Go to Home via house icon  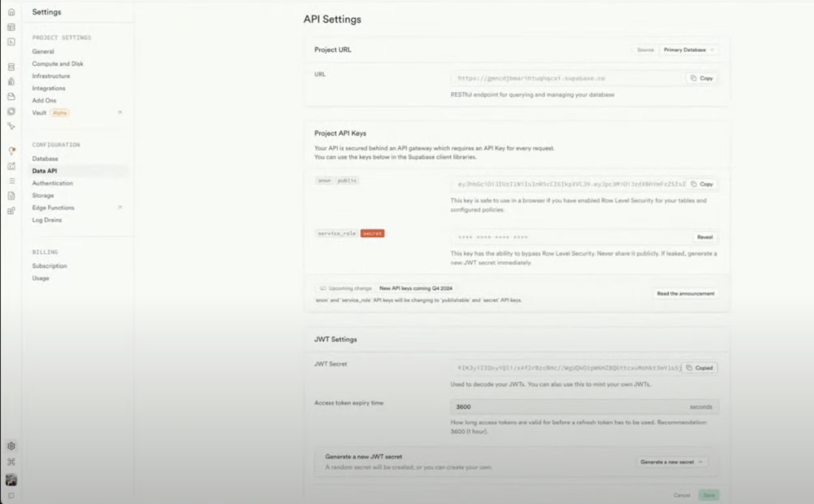click(x=11, y=12)
